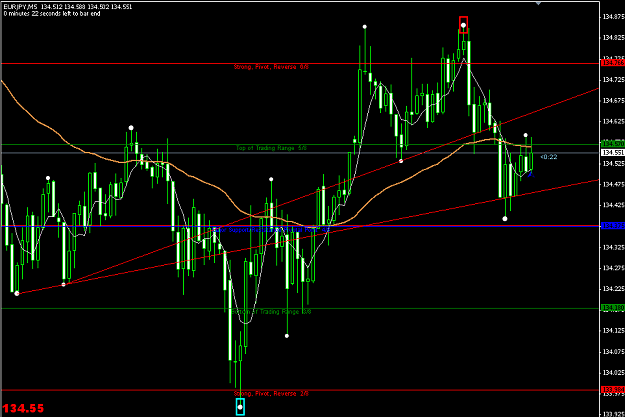625x417 pixels.
Task: Click the 134.475 price scale label
Action: coord(613,184)
